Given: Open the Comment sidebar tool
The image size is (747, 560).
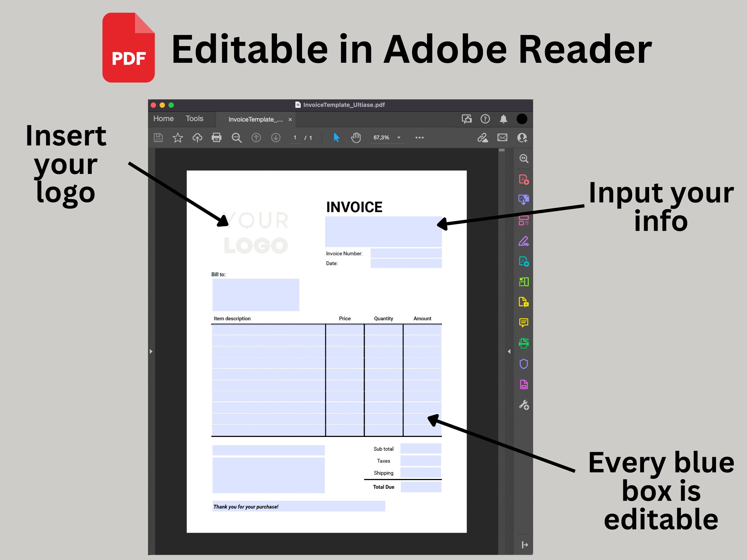Looking at the screenshot, I should [524, 323].
